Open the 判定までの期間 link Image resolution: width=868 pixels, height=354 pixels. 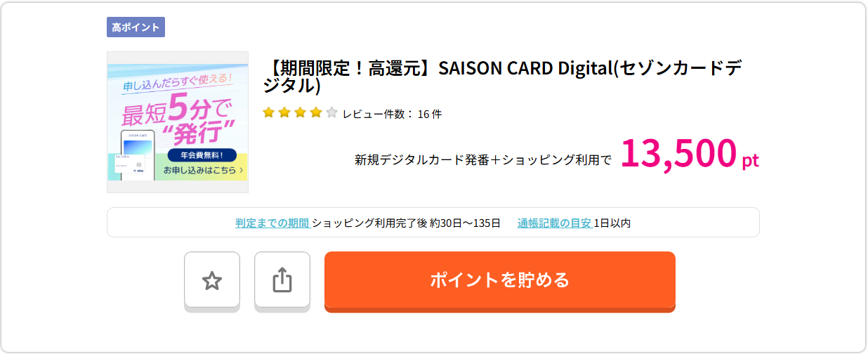coord(272,223)
